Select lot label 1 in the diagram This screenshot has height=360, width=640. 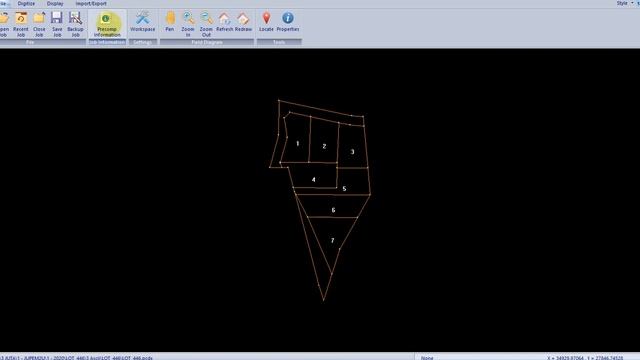click(x=298, y=143)
